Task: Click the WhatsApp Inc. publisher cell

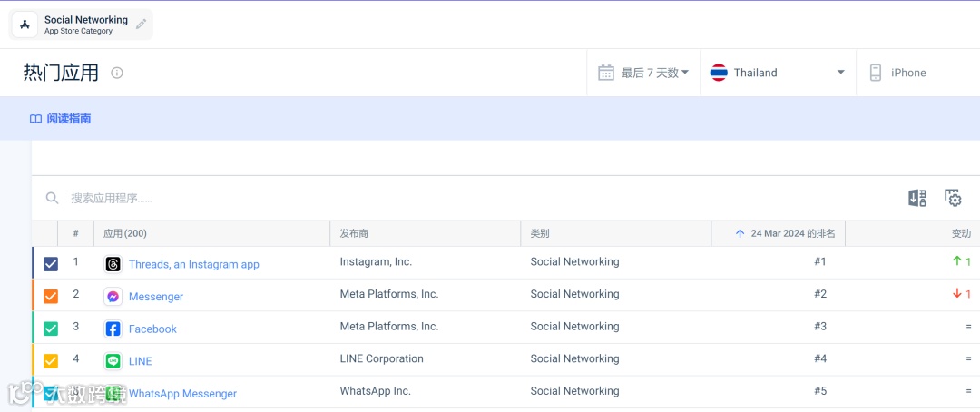Action: [x=375, y=391]
